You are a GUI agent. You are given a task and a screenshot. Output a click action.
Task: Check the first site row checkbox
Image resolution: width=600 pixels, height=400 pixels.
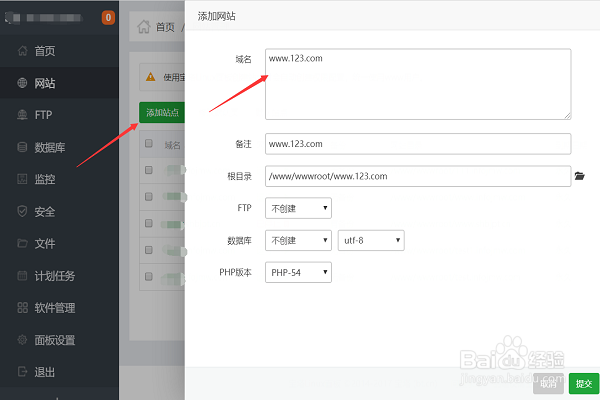[x=149, y=170]
